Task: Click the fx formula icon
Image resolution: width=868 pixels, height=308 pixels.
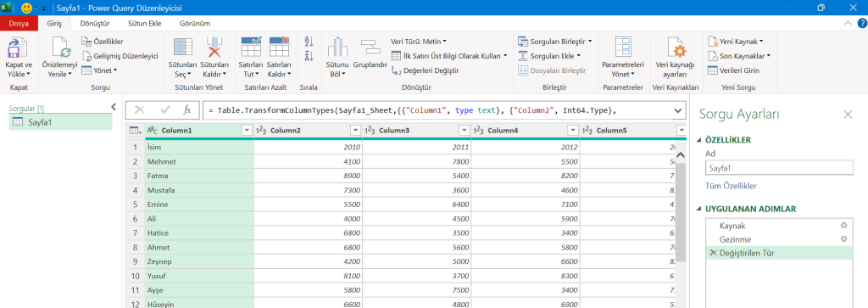Action: (x=187, y=109)
